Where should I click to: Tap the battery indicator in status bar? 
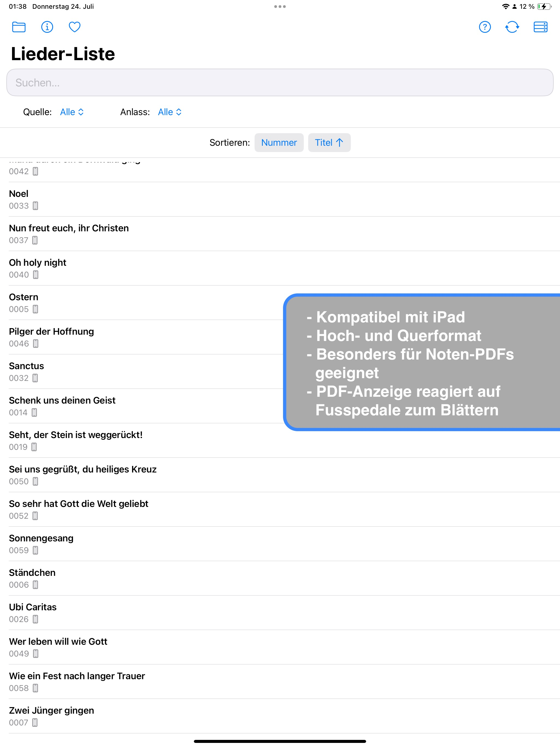click(544, 6)
